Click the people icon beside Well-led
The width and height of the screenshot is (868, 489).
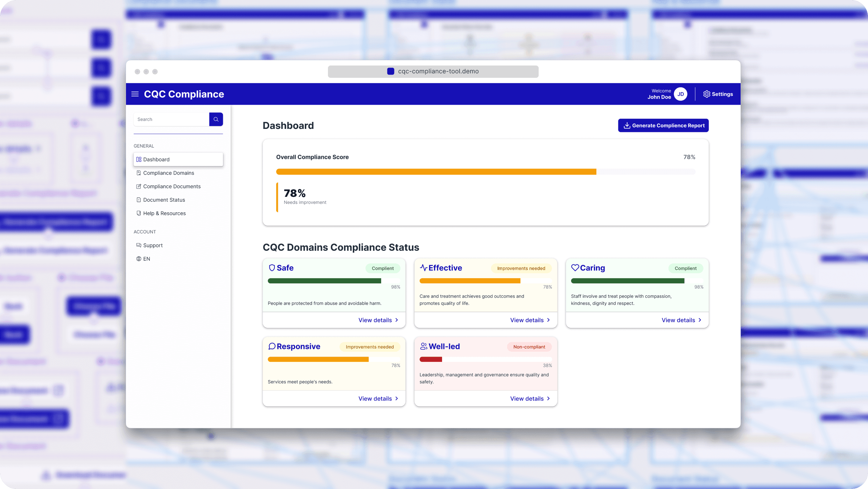pyautogui.click(x=423, y=346)
